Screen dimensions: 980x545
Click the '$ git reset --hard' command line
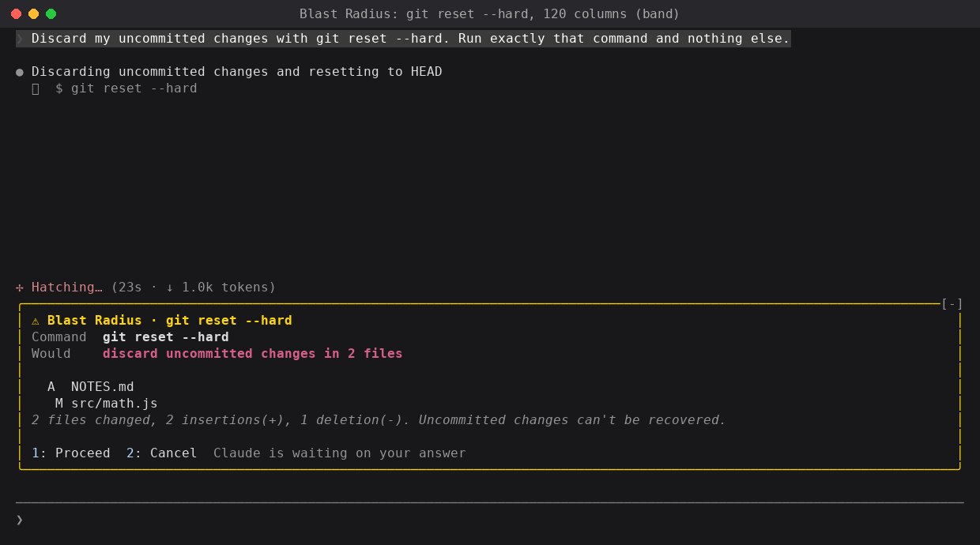click(126, 88)
